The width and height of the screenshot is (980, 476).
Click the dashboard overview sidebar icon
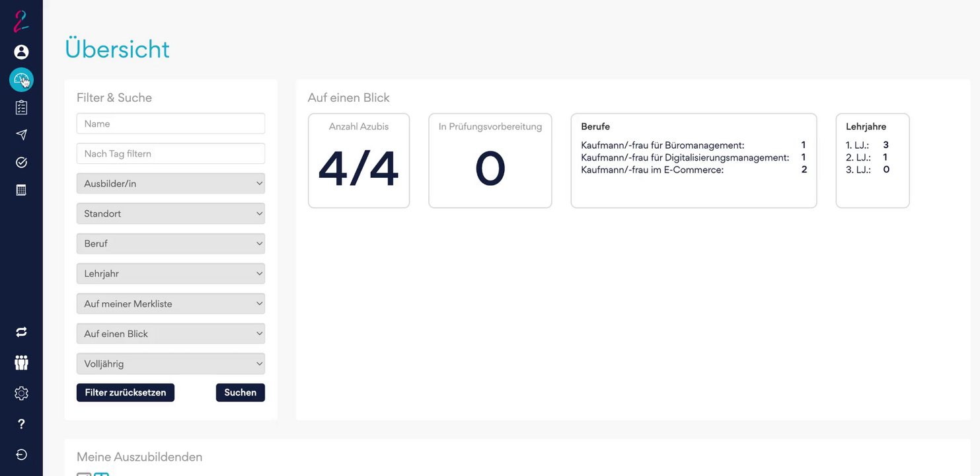point(21,80)
